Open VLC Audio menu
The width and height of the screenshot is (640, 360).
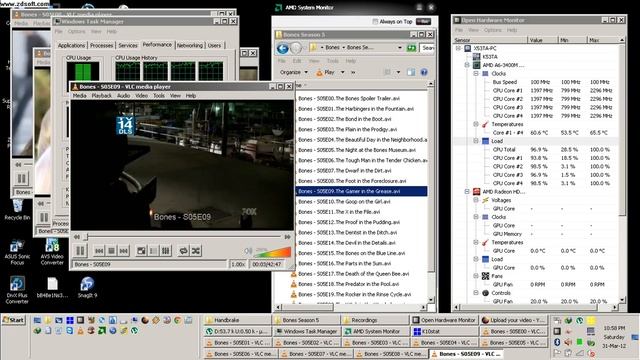click(124, 96)
